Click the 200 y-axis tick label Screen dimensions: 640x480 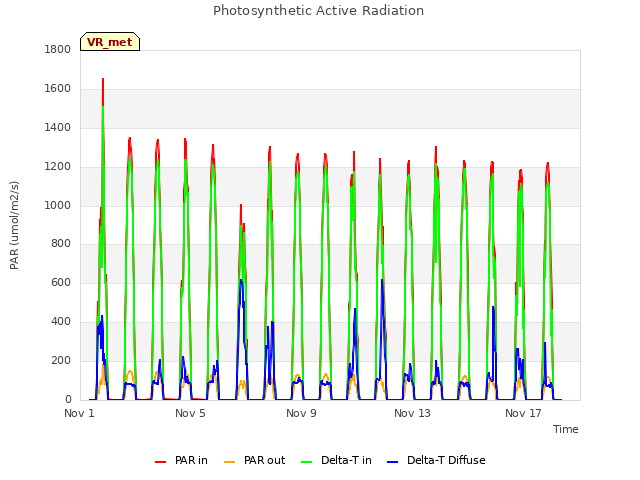61,361
